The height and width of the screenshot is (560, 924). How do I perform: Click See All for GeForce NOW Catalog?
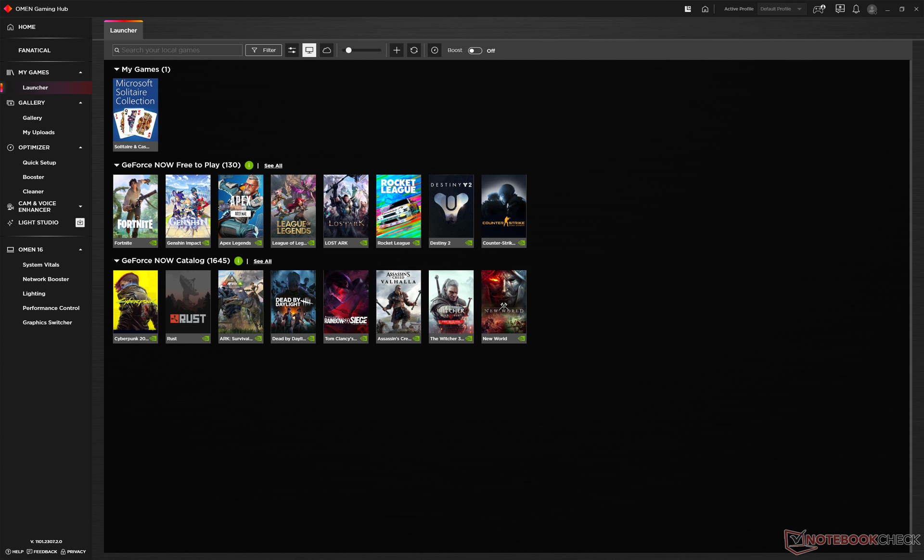(263, 261)
